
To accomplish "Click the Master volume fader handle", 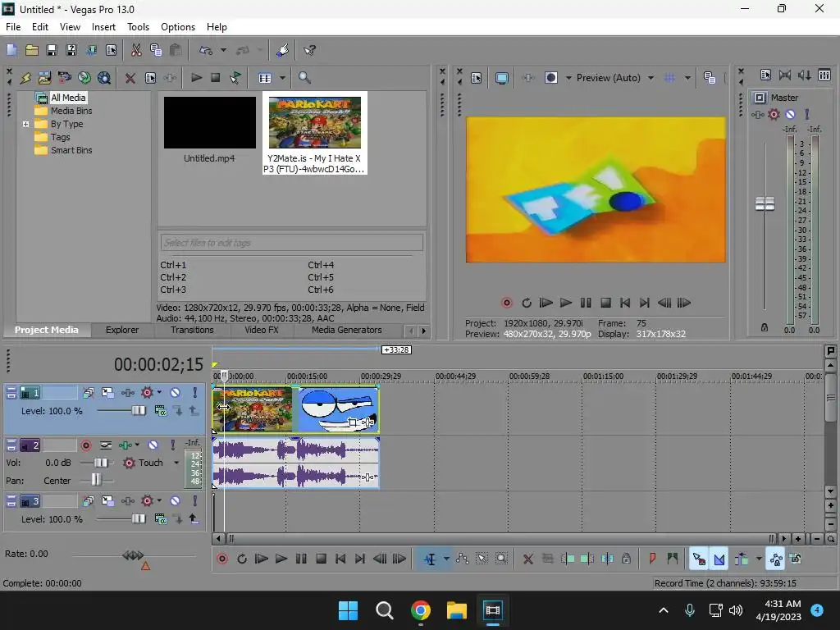I will click(x=765, y=203).
